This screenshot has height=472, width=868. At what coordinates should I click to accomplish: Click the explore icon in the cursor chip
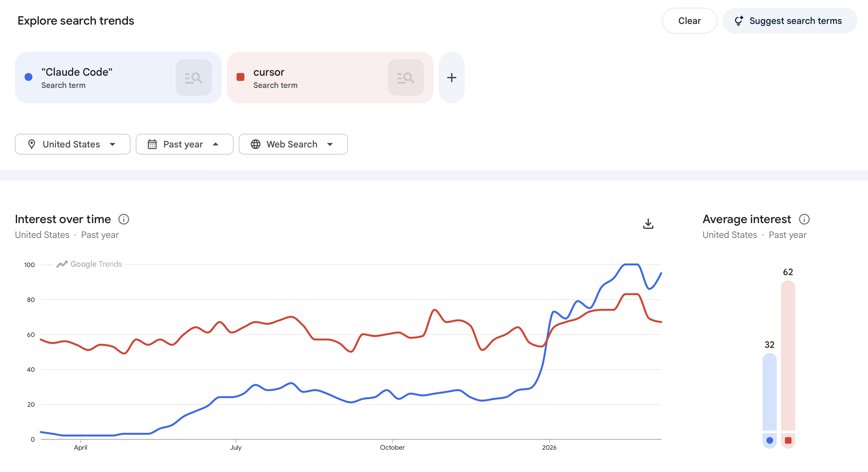[406, 77]
